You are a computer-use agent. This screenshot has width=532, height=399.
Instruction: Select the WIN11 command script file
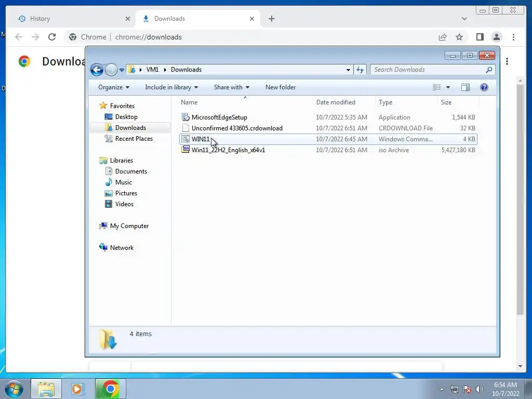(328, 139)
